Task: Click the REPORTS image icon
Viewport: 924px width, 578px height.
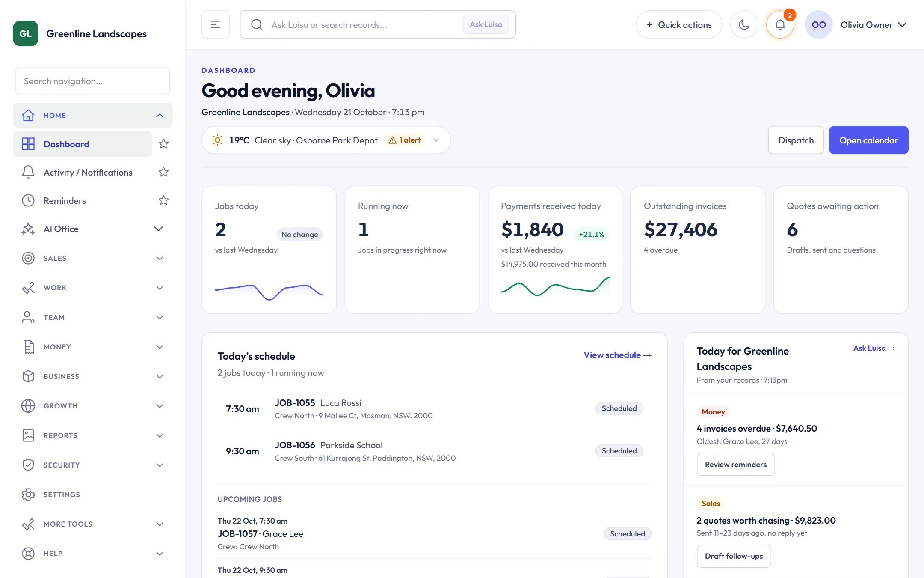Action: [x=28, y=435]
